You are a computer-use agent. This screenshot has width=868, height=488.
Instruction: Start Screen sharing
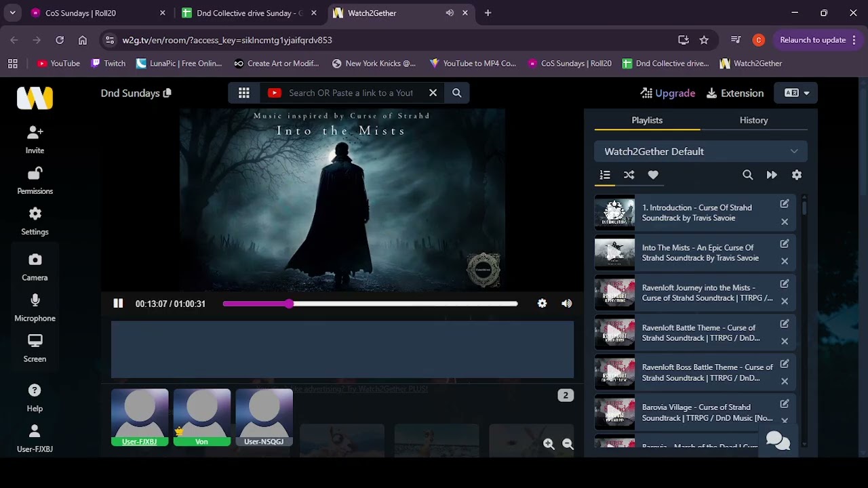click(x=35, y=348)
